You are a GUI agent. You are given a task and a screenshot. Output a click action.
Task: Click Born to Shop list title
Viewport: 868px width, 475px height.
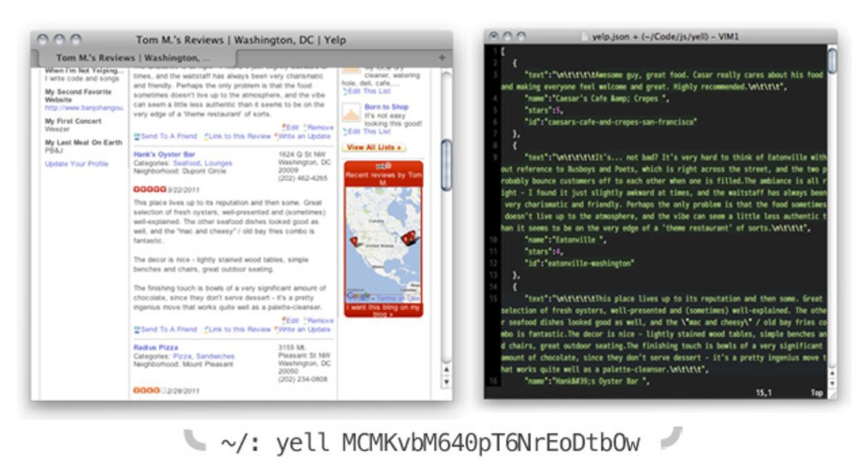coord(386,107)
